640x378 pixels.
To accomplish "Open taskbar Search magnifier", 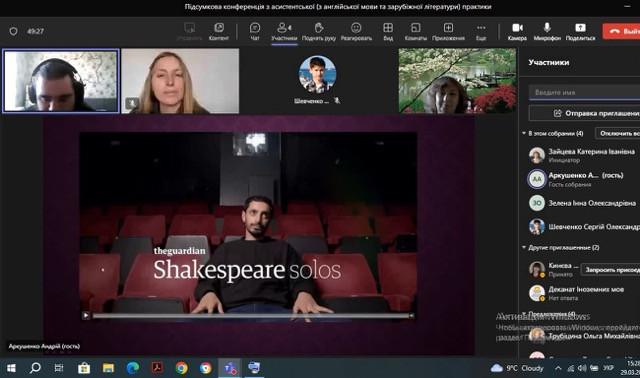I will 36,368.
